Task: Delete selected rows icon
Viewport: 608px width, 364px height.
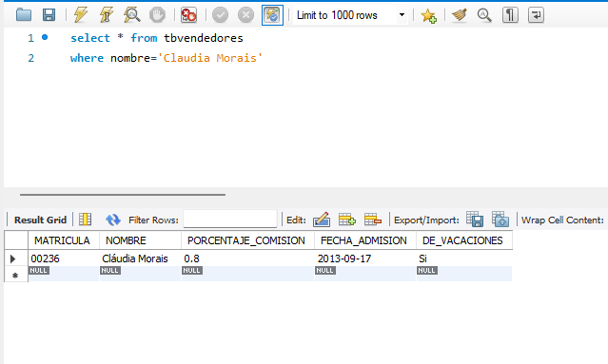Action: (x=373, y=220)
